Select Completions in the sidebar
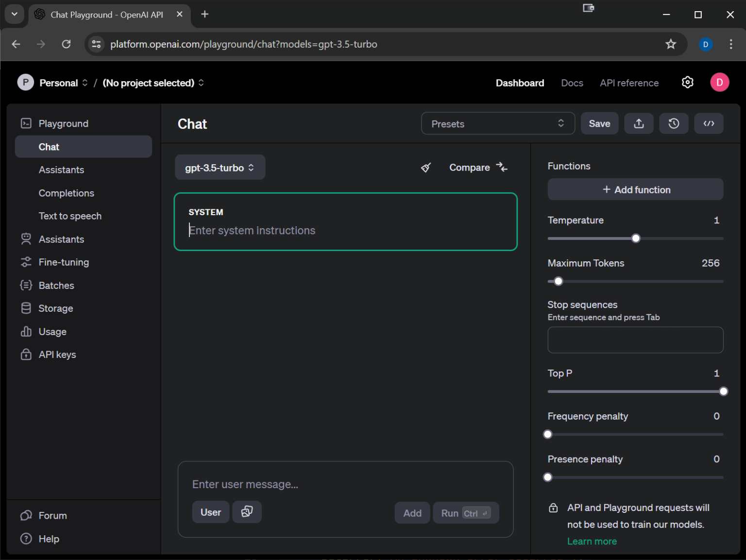 click(67, 193)
